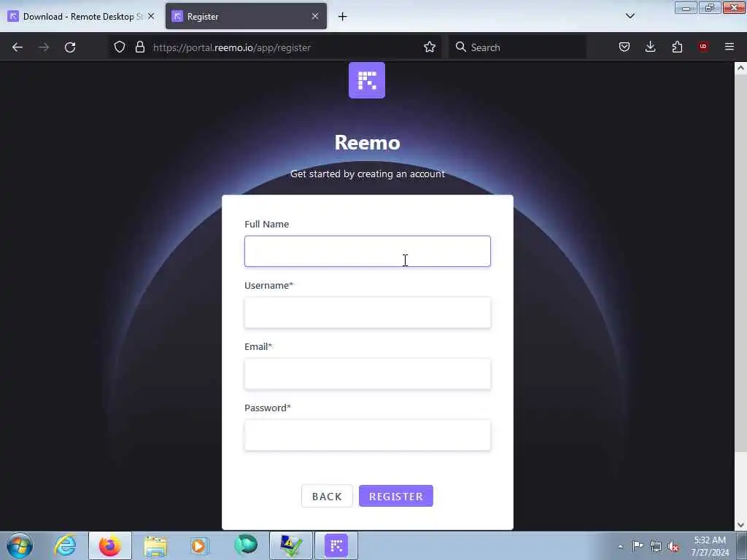Open the Reemo app in taskbar
The image size is (747, 560).
click(336, 545)
